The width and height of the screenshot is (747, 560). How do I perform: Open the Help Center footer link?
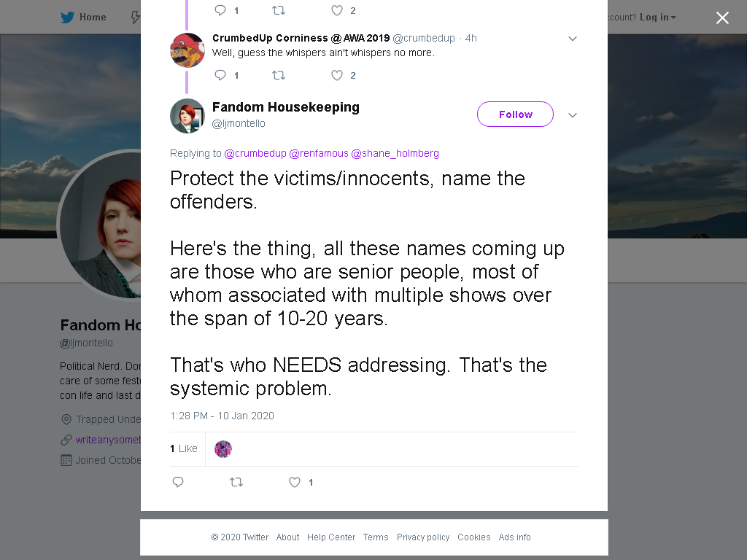331,537
